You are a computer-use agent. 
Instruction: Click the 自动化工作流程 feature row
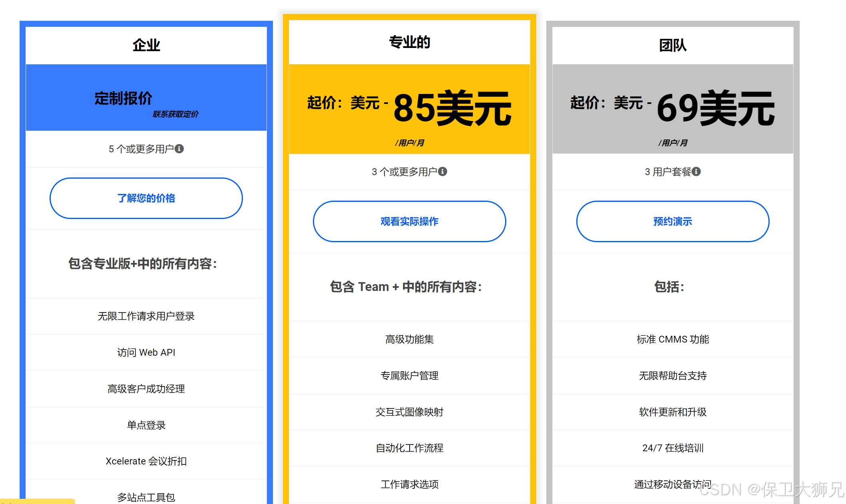pyautogui.click(x=409, y=448)
